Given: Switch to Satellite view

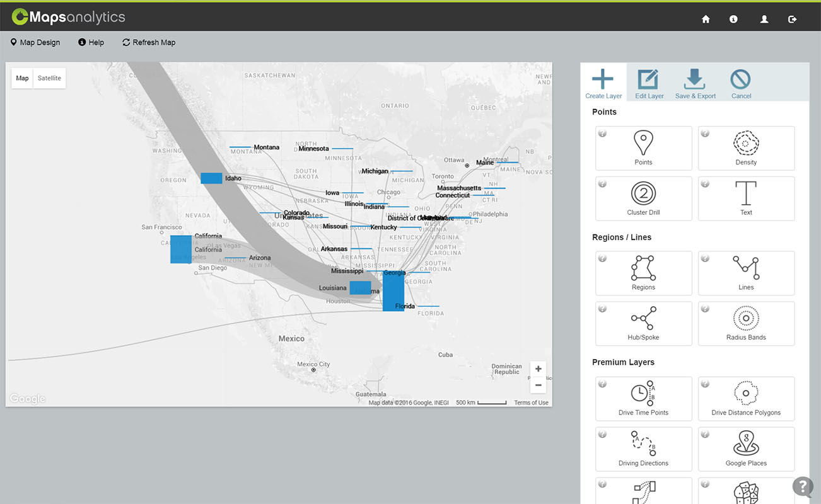Looking at the screenshot, I should point(49,78).
